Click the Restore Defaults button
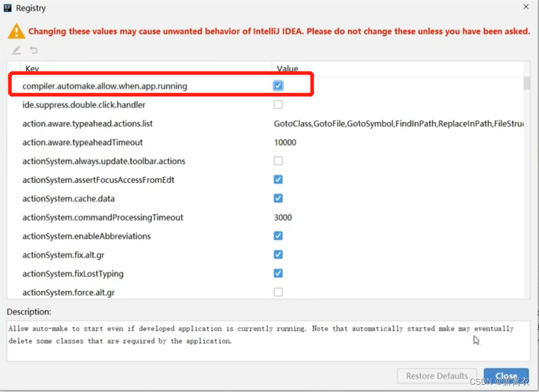The image size is (539, 392). coord(437,376)
